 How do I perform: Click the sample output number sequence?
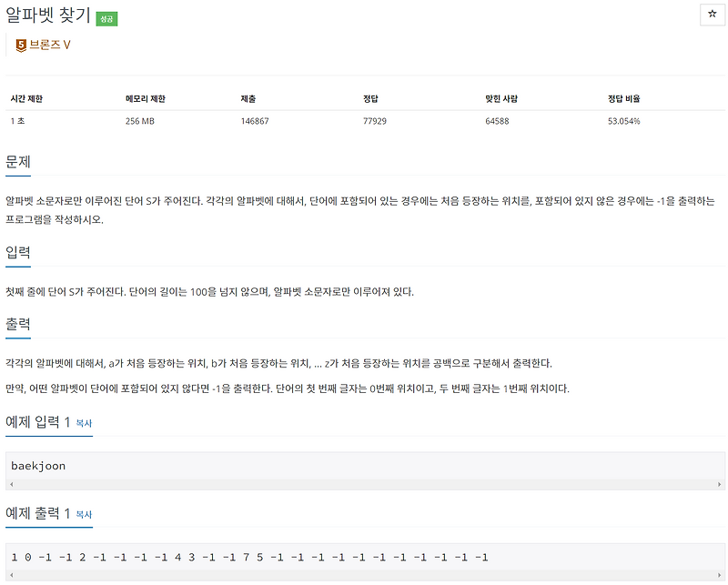coord(249,557)
